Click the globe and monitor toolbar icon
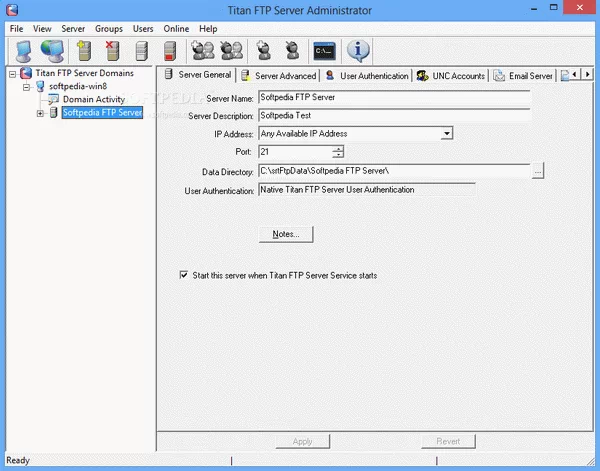 pyautogui.click(x=52, y=50)
